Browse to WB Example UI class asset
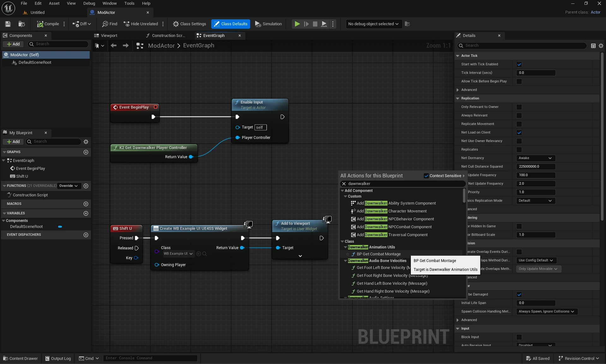Viewport: 606px width, 364px height. (x=205, y=254)
